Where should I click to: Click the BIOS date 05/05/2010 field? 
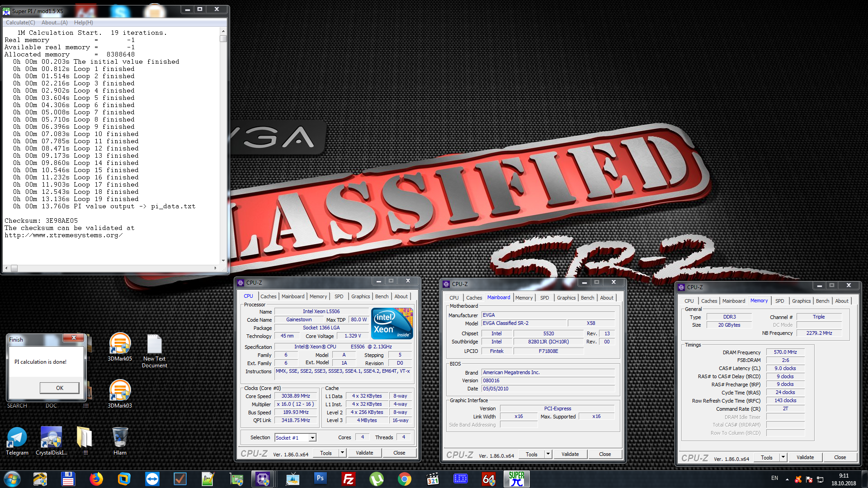pos(548,389)
